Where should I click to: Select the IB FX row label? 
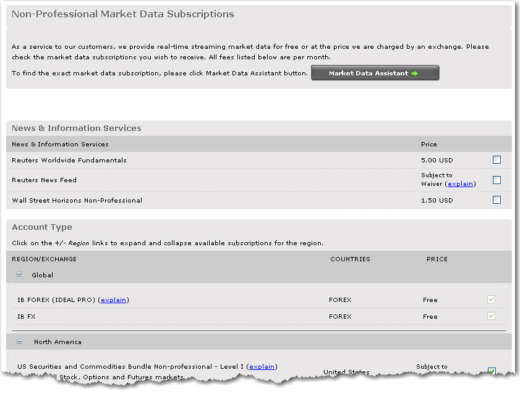(28, 317)
